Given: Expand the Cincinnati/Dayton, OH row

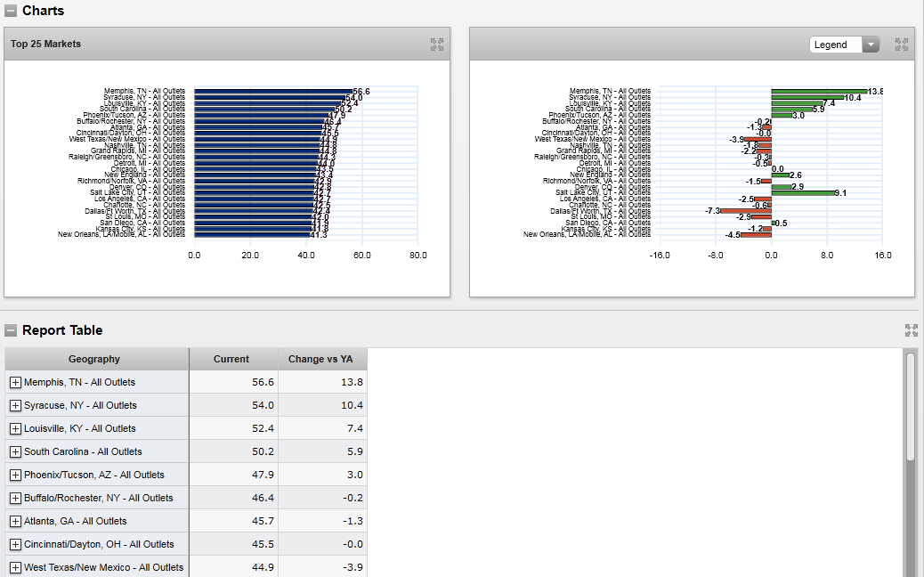Looking at the screenshot, I should 15,544.
